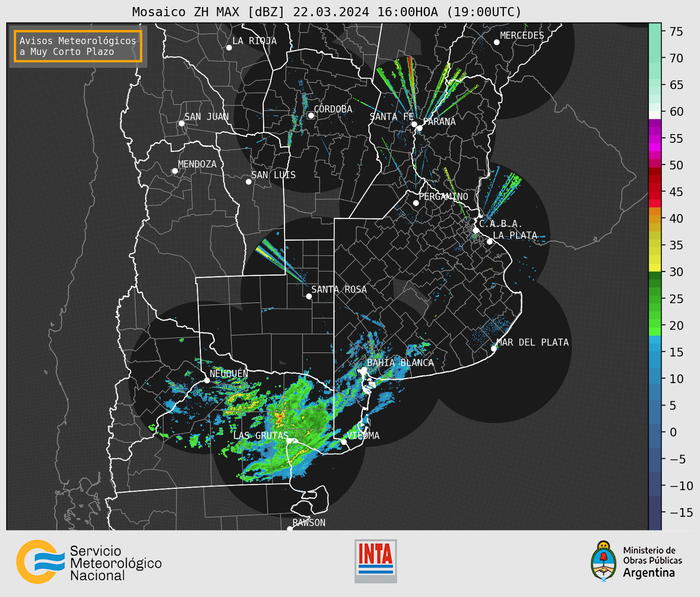This screenshot has height=597, width=700.
Task: Click the CÓRDOBA city marker
Action: [x=311, y=115]
